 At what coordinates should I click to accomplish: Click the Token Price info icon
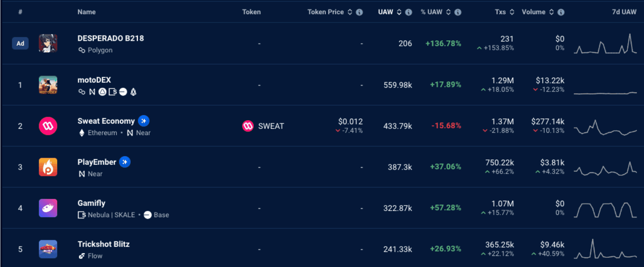(359, 12)
